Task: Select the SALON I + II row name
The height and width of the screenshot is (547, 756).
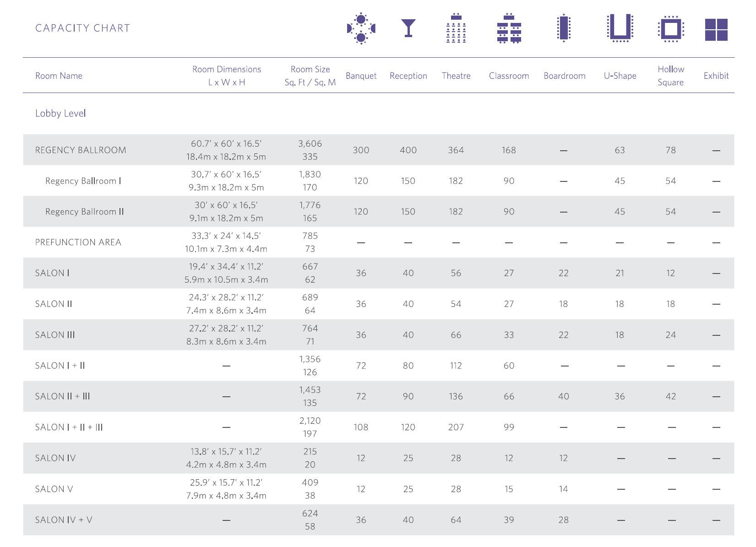Action: point(60,366)
